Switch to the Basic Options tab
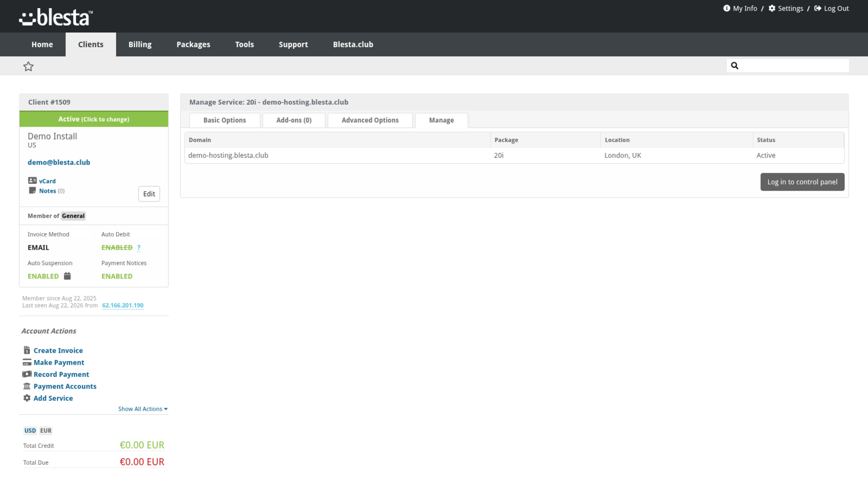868x488 pixels. [x=225, y=120]
